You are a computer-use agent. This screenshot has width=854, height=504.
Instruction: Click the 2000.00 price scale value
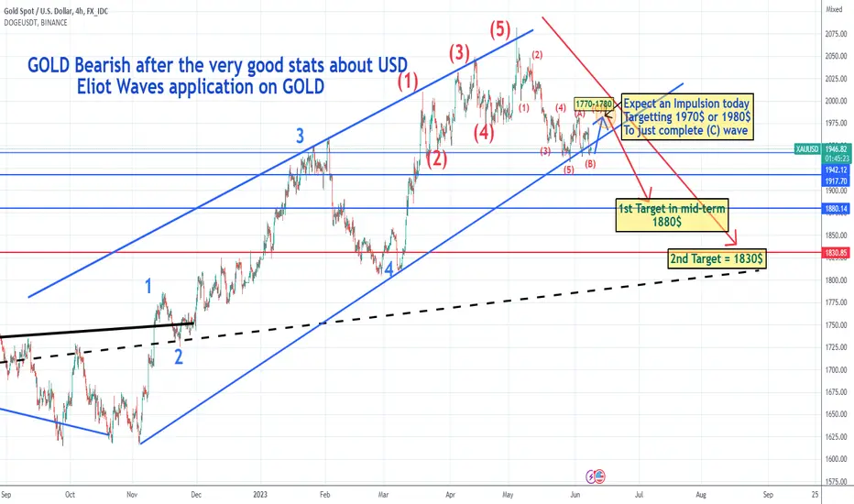(x=836, y=101)
